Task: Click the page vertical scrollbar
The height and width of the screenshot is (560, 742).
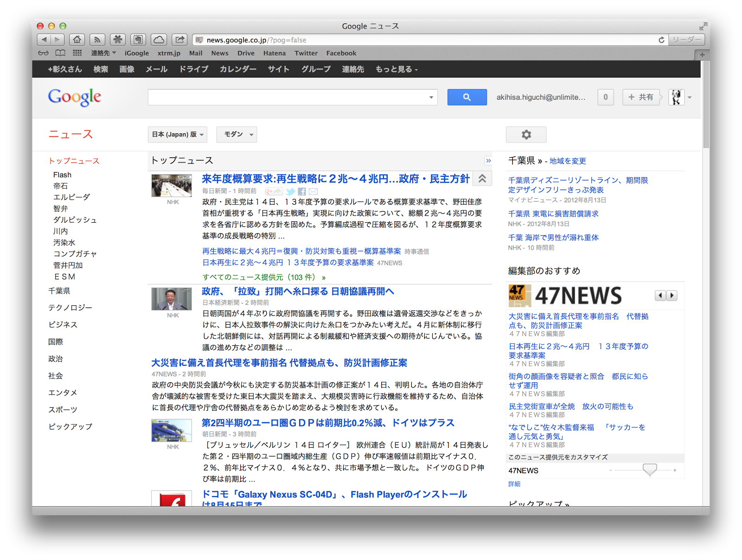Action: tap(706, 104)
